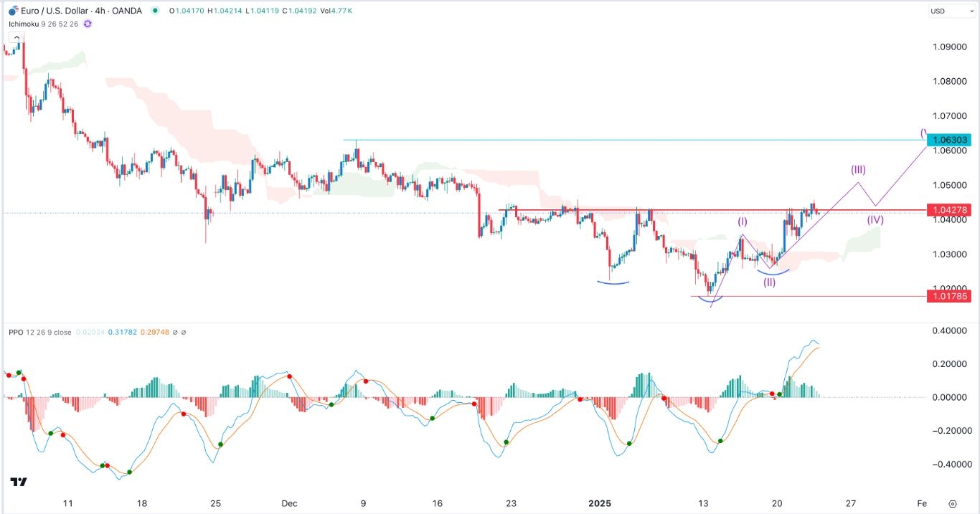The width and height of the screenshot is (980, 514).
Task: Toggle the teal status dot next to OANDA
Action: [x=155, y=11]
